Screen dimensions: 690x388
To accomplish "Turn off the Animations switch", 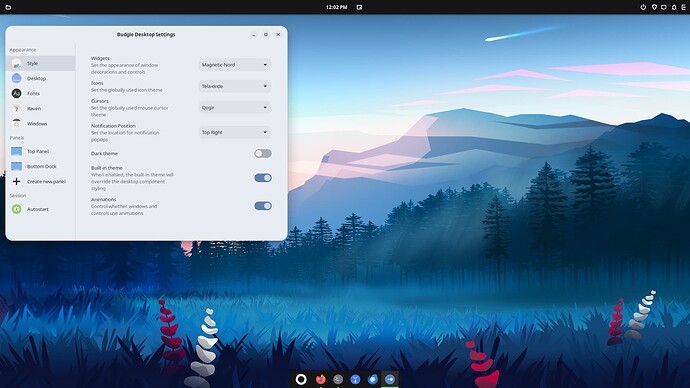I will pyautogui.click(x=263, y=206).
